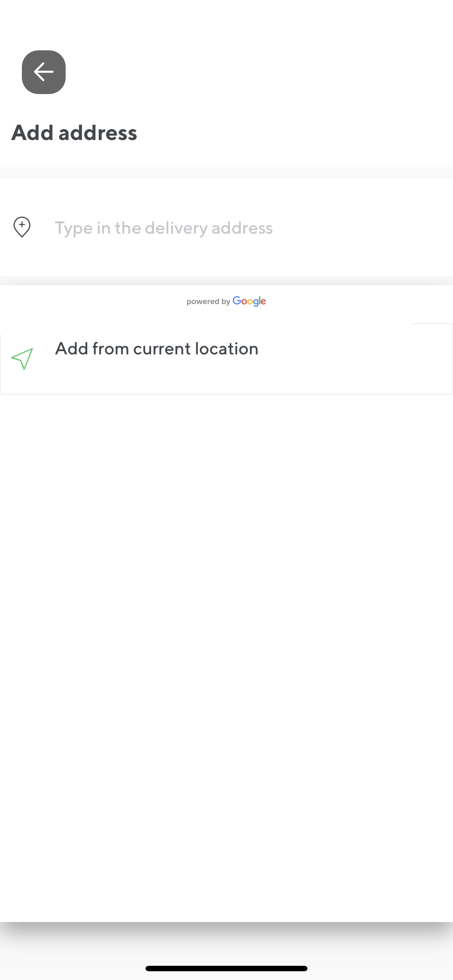Tap the gray divider above address field
The image size is (453, 980).
(226, 173)
